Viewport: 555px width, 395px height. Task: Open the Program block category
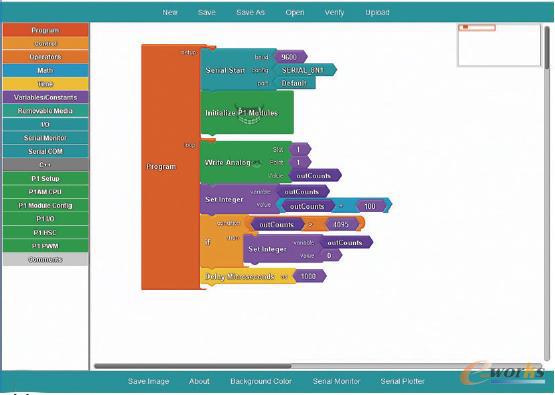pyautogui.click(x=45, y=30)
